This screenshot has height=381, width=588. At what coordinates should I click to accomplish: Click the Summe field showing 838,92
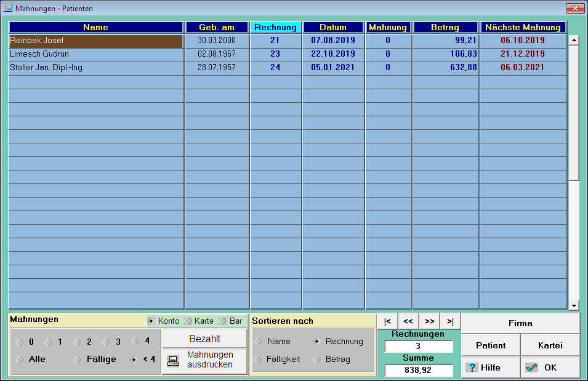click(419, 371)
